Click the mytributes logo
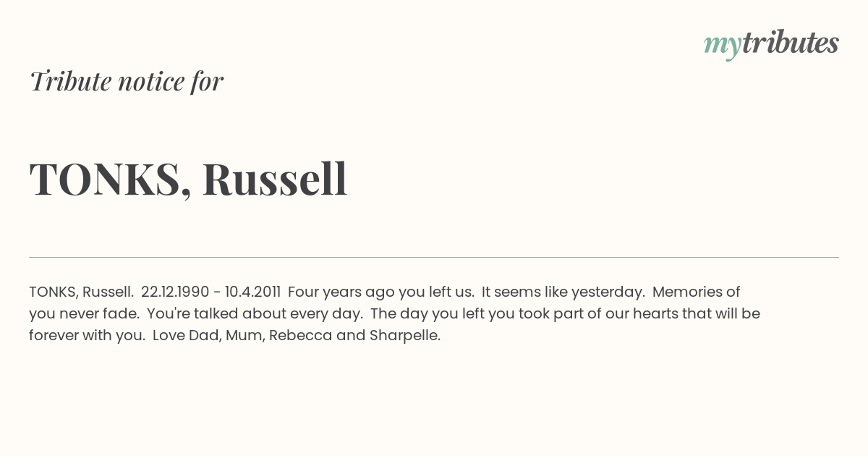This screenshot has width=868, height=456. 771,43
